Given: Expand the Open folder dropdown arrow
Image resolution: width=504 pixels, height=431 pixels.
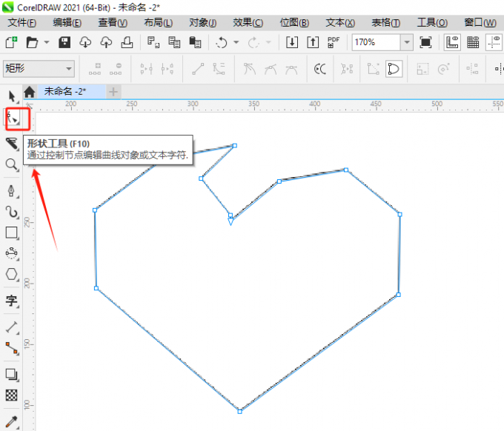Looking at the screenshot, I should (x=47, y=42).
